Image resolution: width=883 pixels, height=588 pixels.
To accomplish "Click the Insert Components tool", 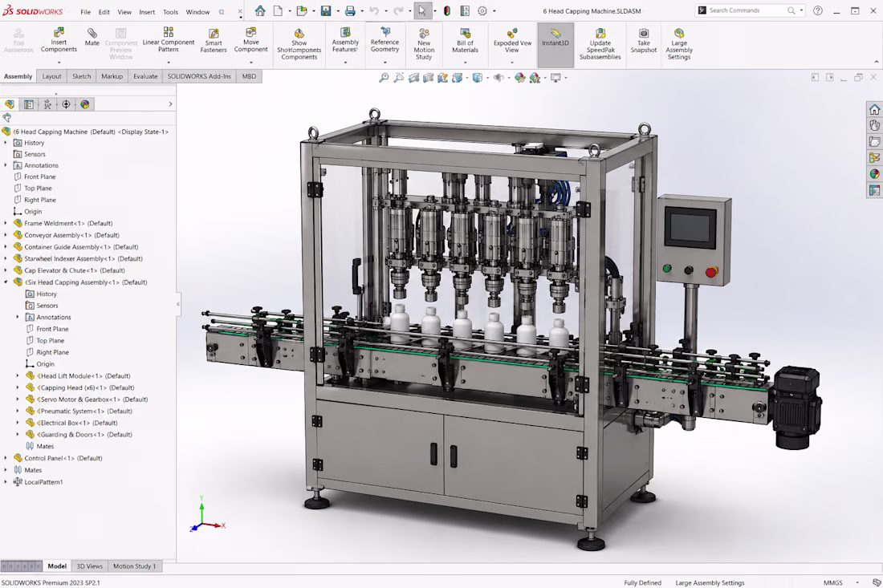I will coord(59,39).
